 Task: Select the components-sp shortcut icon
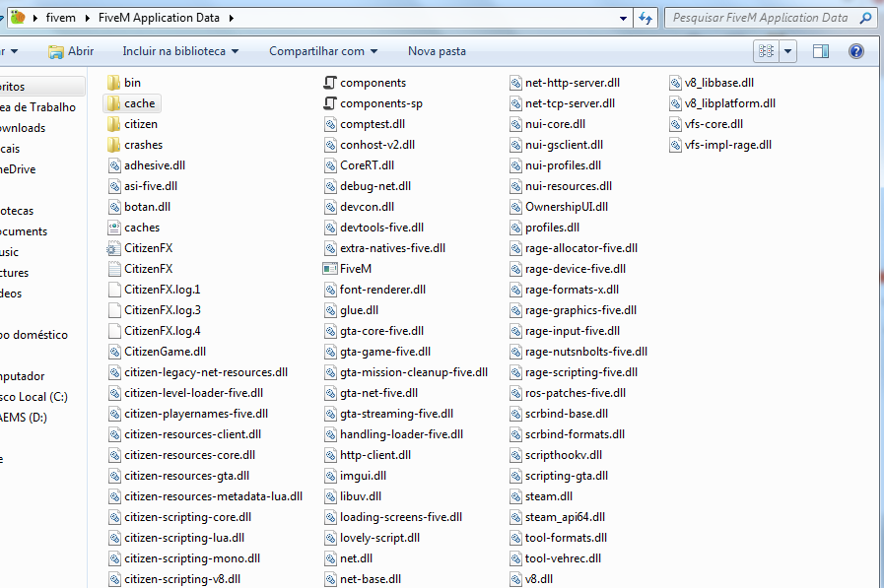[330, 103]
